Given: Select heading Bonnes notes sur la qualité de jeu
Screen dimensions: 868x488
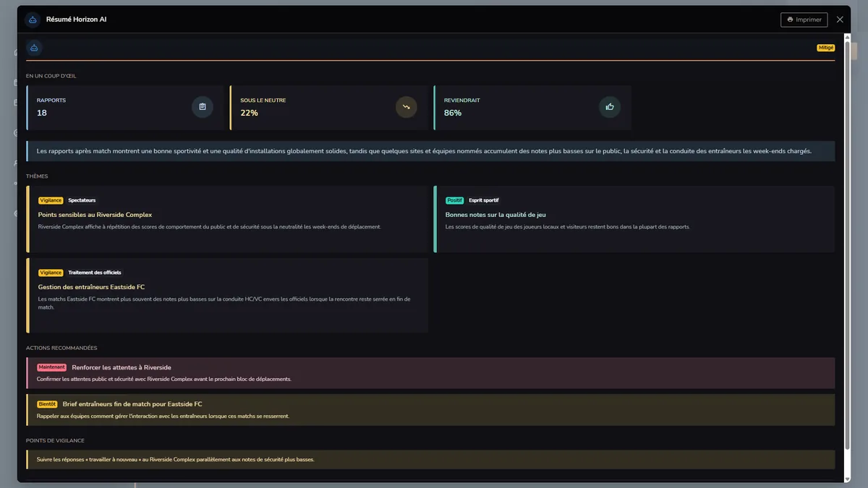Looking at the screenshot, I should (x=495, y=215).
